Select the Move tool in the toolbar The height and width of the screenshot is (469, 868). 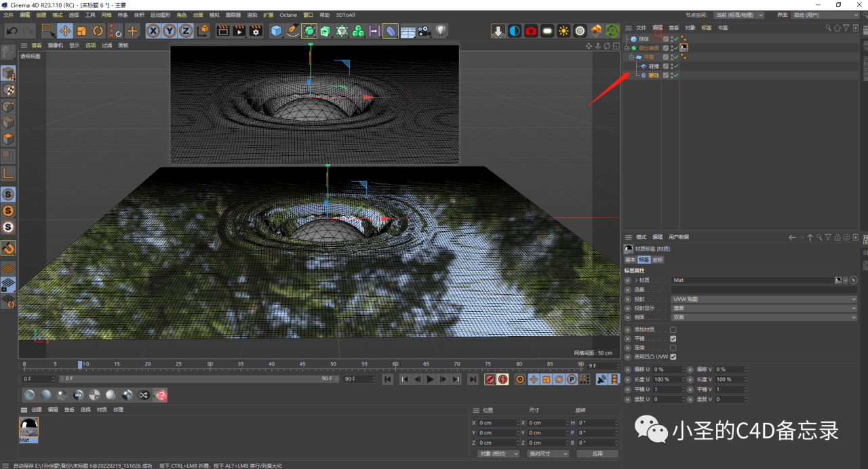(x=65, y=30)
